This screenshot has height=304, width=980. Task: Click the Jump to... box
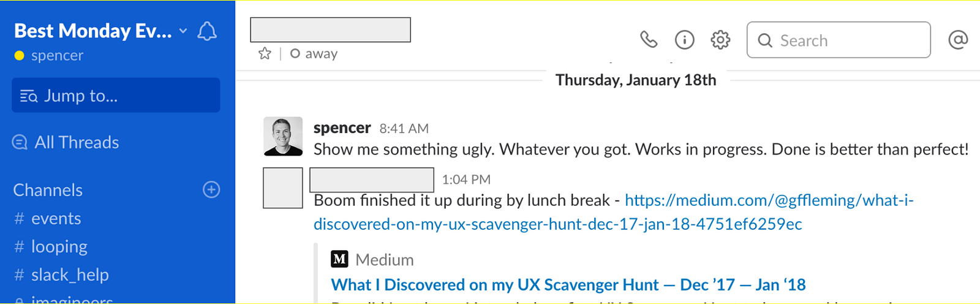[116, 95]
